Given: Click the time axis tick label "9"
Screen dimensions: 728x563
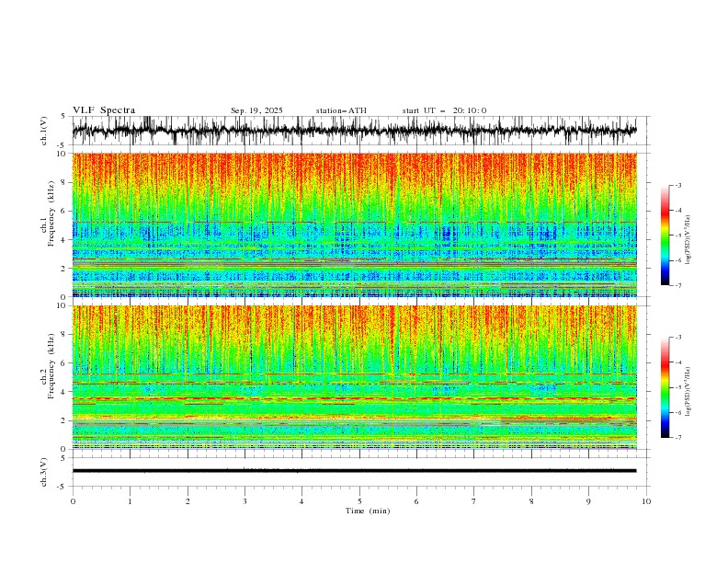Looking at the screenshot, I should point(588,501).
